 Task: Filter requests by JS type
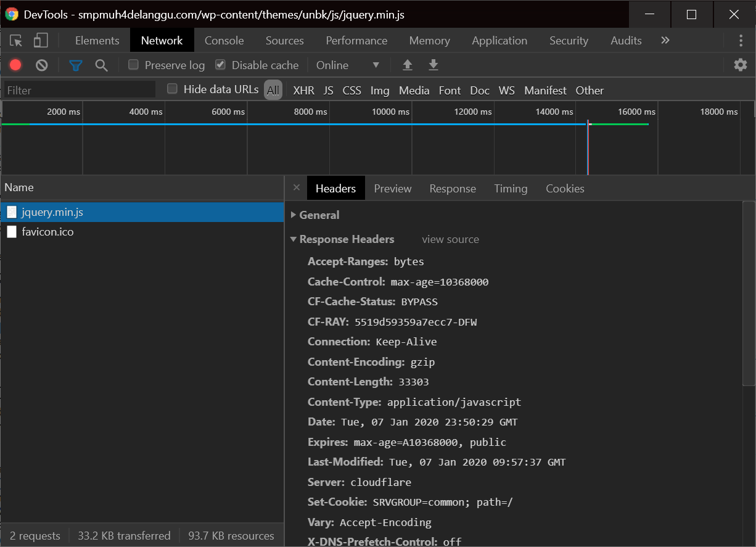[x=329, y=91]
